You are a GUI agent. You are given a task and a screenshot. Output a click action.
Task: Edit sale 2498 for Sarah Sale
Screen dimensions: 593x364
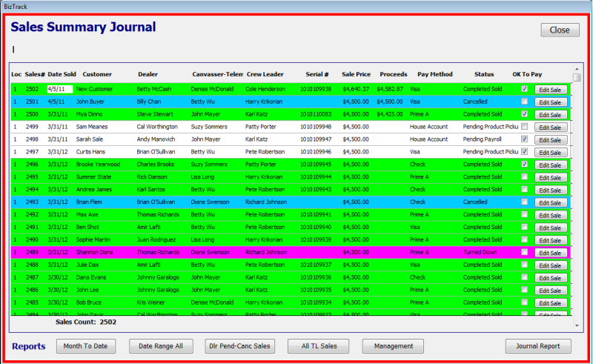pyautogui.click(x=551, y=140)
